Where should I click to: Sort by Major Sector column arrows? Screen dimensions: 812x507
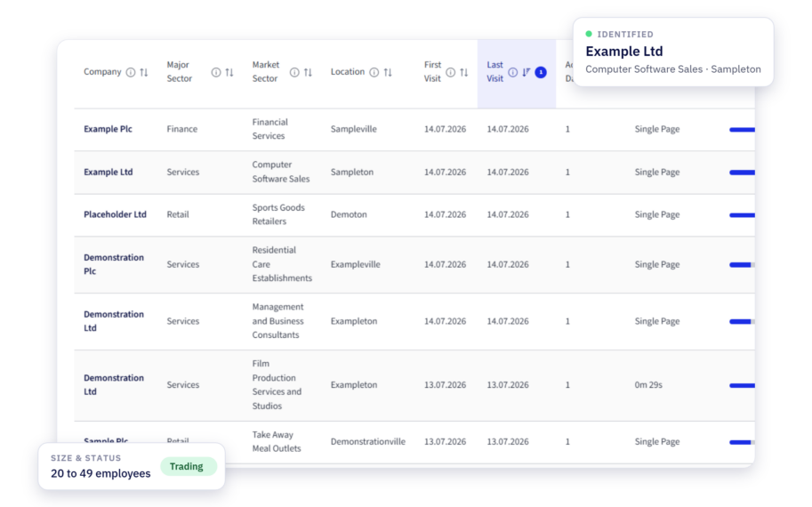tap(229, 73)
